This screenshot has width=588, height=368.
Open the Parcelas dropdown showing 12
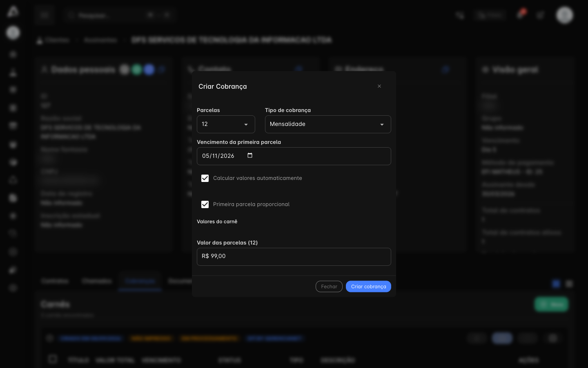(x=226, y=124)
